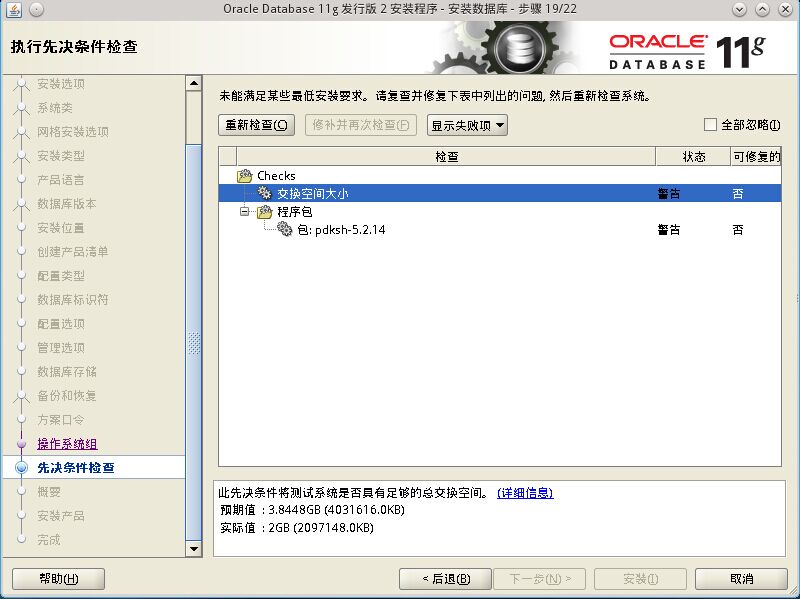Click sidebar scrollbar down arrow
Image resolution: width=800 pixels, height=599 pixels.
coord(194,549)
